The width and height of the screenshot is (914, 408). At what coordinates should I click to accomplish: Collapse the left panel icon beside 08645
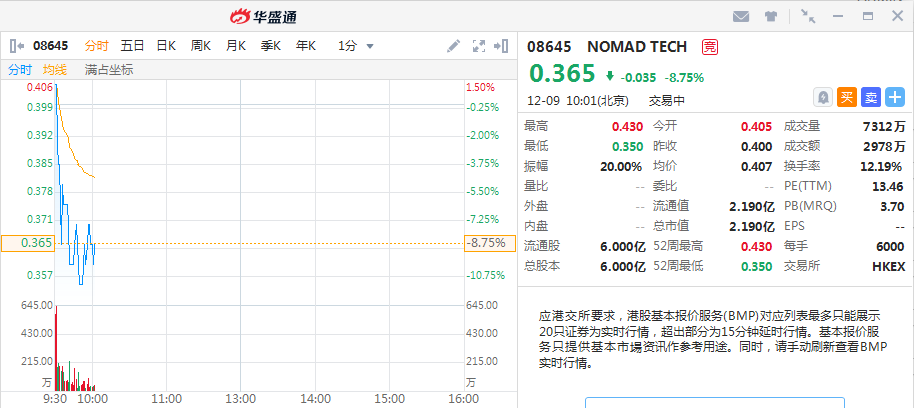click(16, 46)
